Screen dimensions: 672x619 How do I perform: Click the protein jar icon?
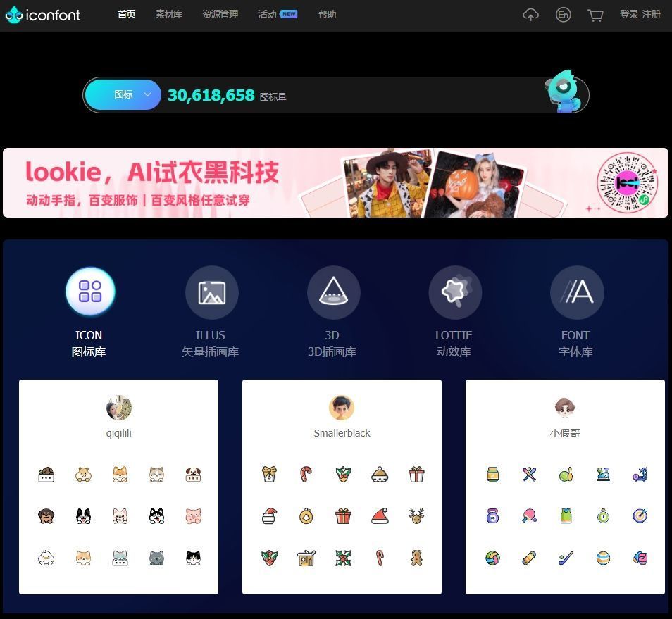tap(493, 475)
